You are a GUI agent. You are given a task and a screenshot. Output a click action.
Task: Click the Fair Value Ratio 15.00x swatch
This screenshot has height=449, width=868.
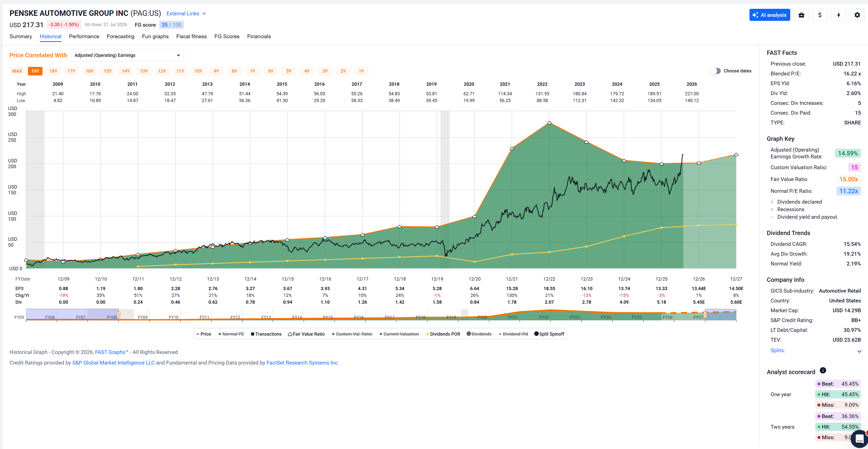[x=848, y=179]
